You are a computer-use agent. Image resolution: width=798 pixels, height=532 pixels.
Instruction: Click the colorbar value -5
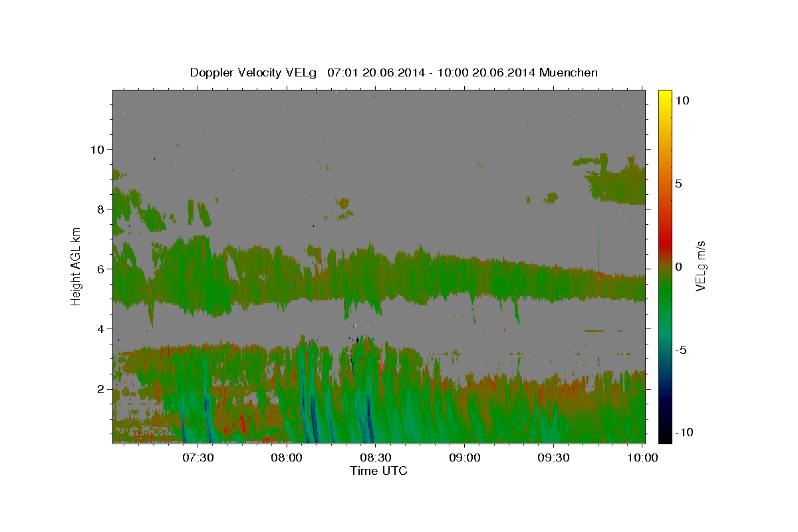682,350
